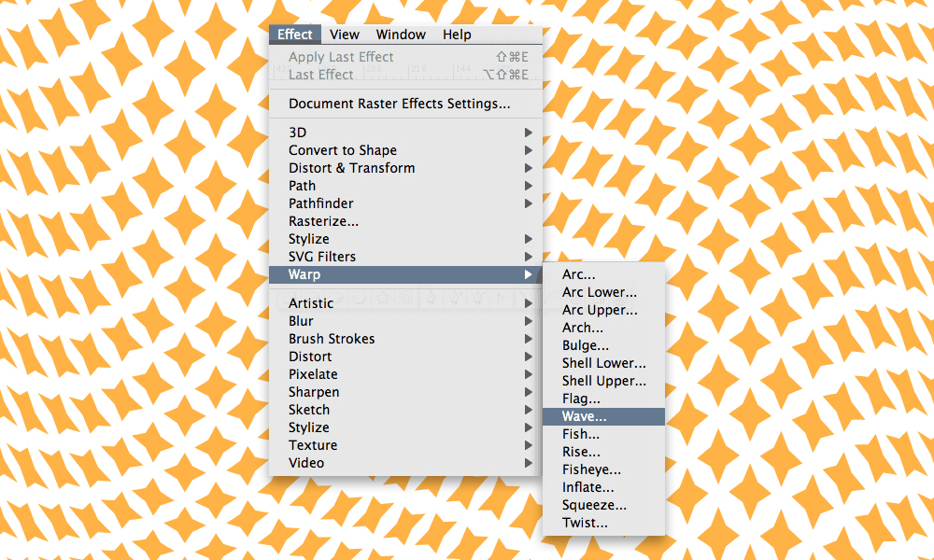This screenshot has height=560, width=934.
Task: Expand the Texture effects submenu
Action: (313, 445)
